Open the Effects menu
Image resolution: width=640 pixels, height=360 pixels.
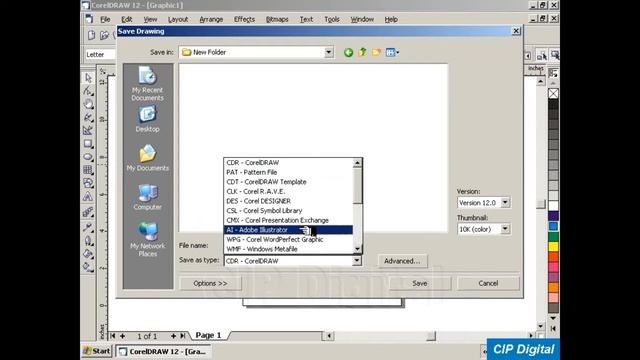tap(244, 19)
